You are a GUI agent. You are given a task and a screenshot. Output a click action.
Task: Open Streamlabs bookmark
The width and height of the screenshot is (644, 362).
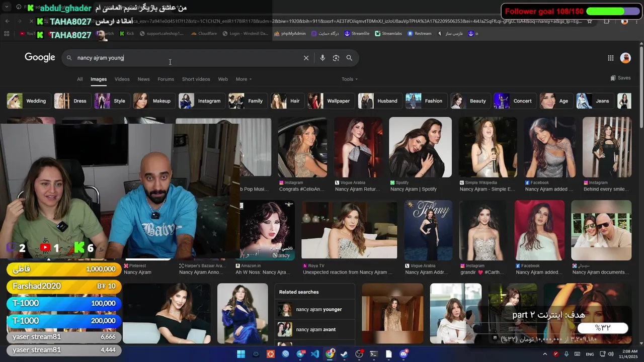click(387, 34)
